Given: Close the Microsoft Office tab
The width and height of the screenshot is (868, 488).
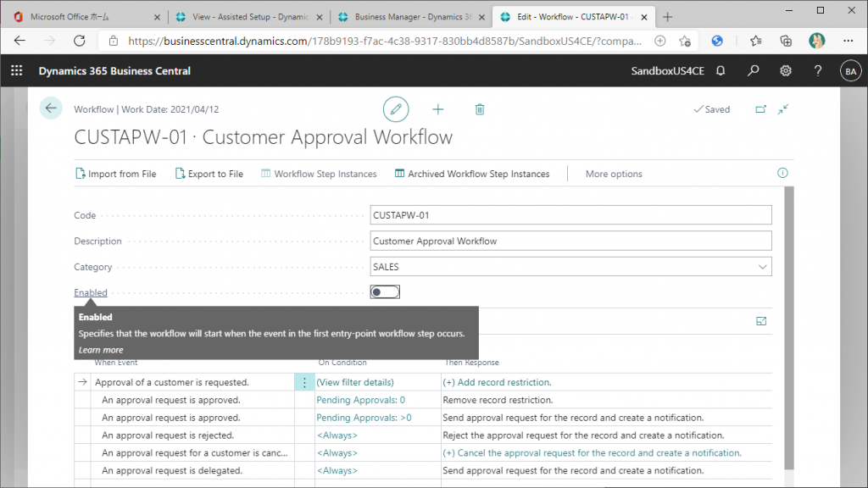Looking at the screenshot, I should point(157,17).
